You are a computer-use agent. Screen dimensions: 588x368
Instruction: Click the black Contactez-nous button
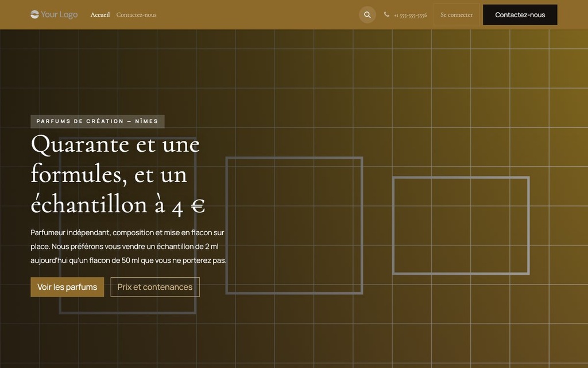[x=520, y=14]
